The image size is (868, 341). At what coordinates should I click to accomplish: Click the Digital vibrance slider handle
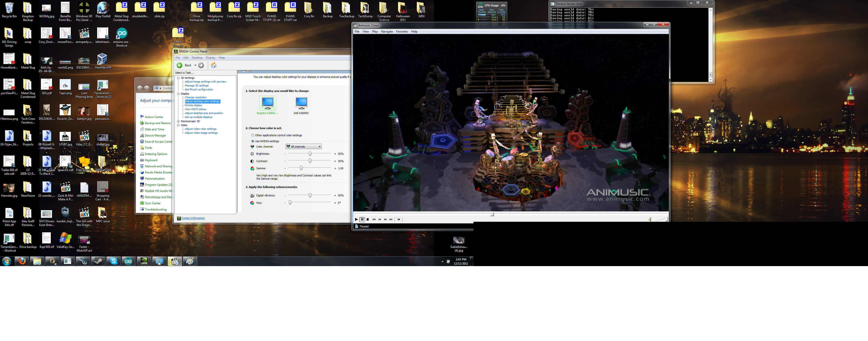(x=310, y=195)
